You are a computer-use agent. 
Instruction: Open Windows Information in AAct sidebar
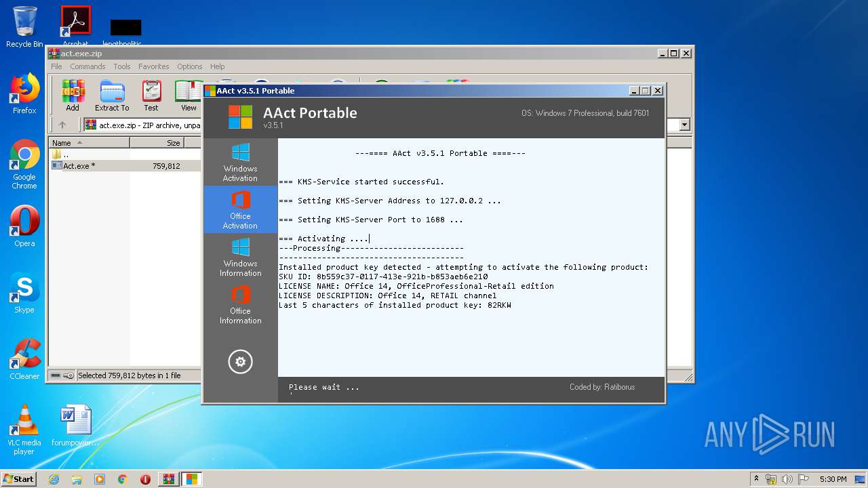pos(240,257)
